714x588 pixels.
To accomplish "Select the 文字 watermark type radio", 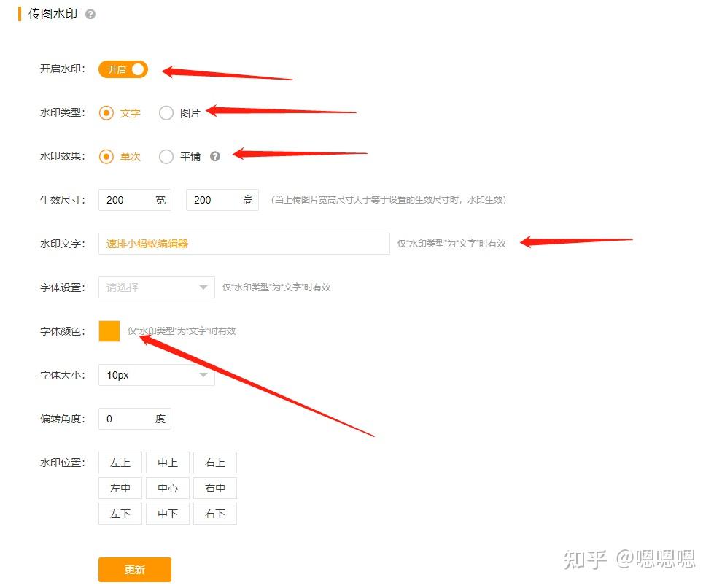I will (106, 112).
